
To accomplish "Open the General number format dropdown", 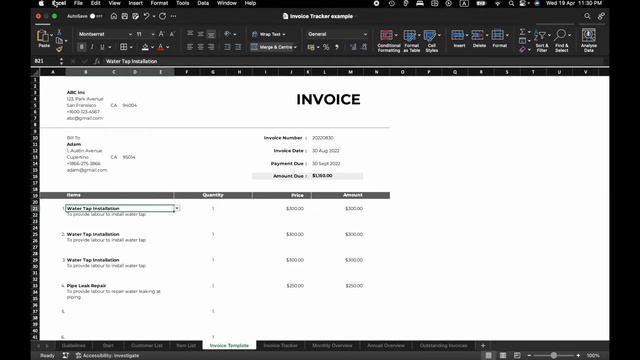I will (337, 34).
